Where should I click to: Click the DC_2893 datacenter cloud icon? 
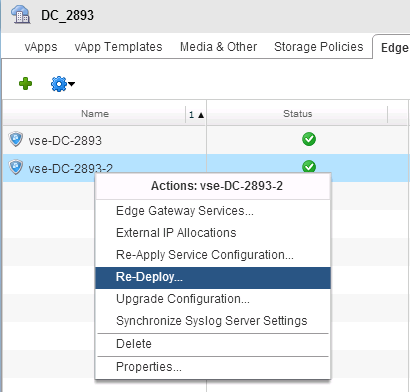point(21,15)
